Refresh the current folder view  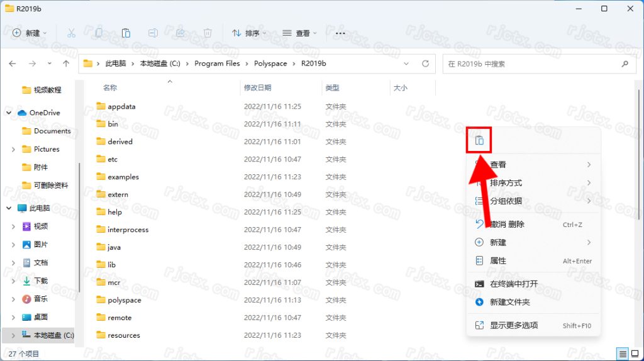[425, 64]
